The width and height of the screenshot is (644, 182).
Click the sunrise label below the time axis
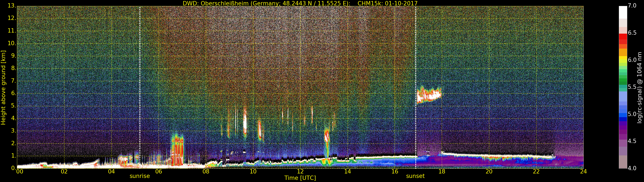(x=140, y=176)
